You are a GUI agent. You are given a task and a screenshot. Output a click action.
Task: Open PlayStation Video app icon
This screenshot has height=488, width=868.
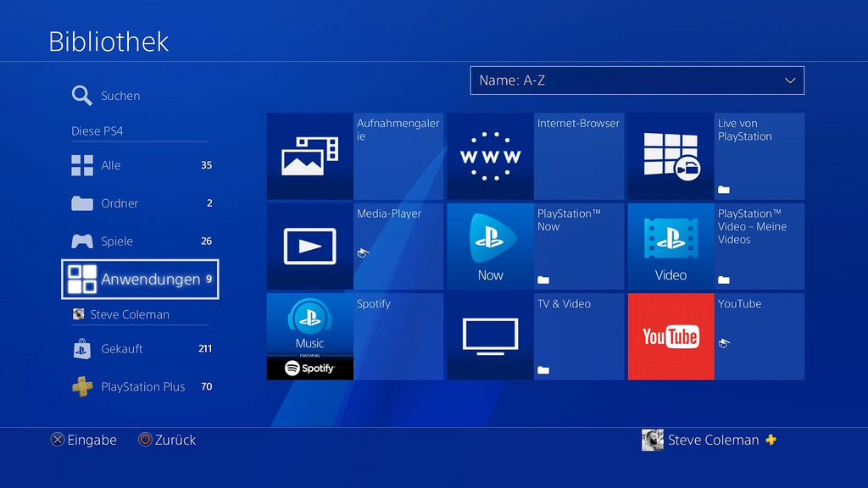point(670,247)
